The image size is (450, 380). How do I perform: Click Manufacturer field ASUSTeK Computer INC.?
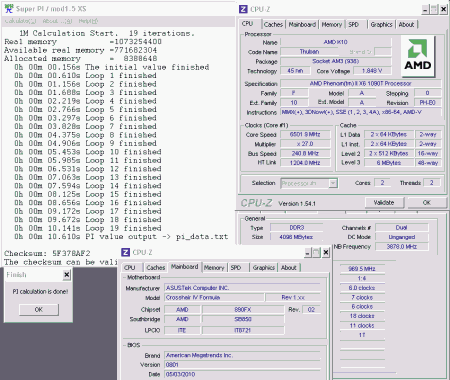pos(242,288)
